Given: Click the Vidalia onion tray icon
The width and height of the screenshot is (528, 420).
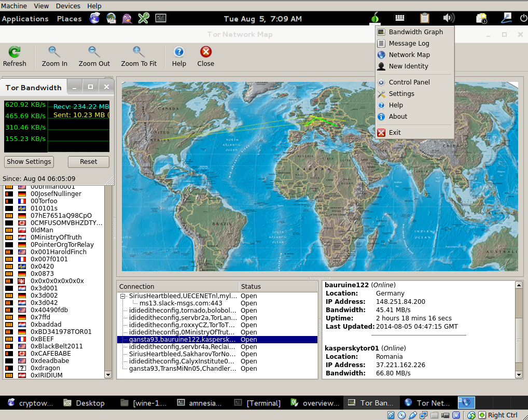Looking at the screenshot, I should pos(375,18).
